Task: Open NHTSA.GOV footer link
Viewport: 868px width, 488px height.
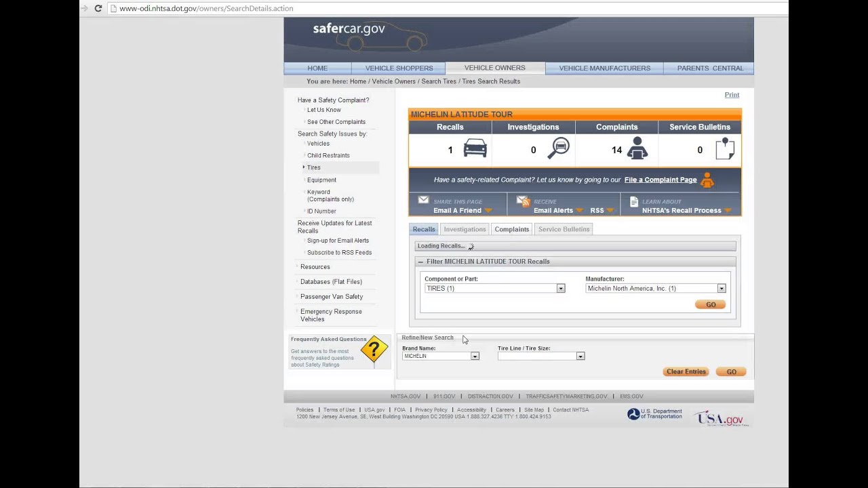Action: click(x=406, y=396)
